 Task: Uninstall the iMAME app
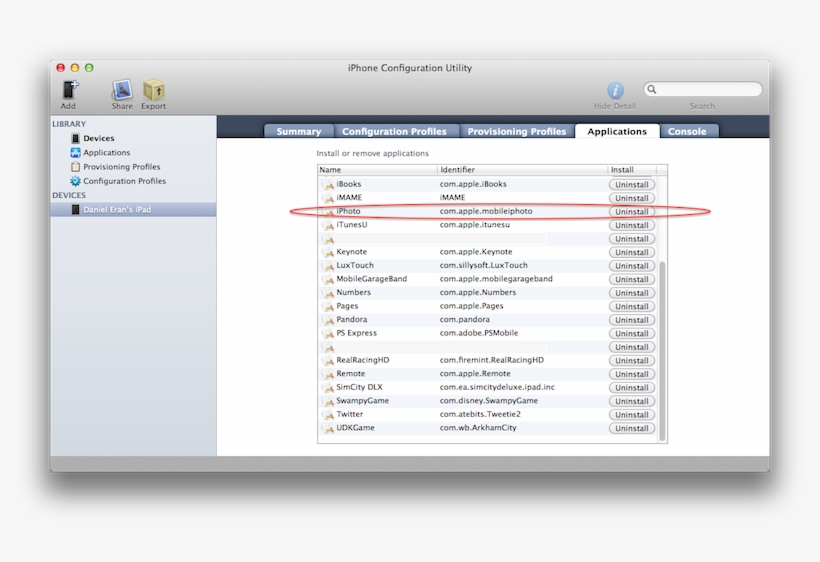point(632,198)
